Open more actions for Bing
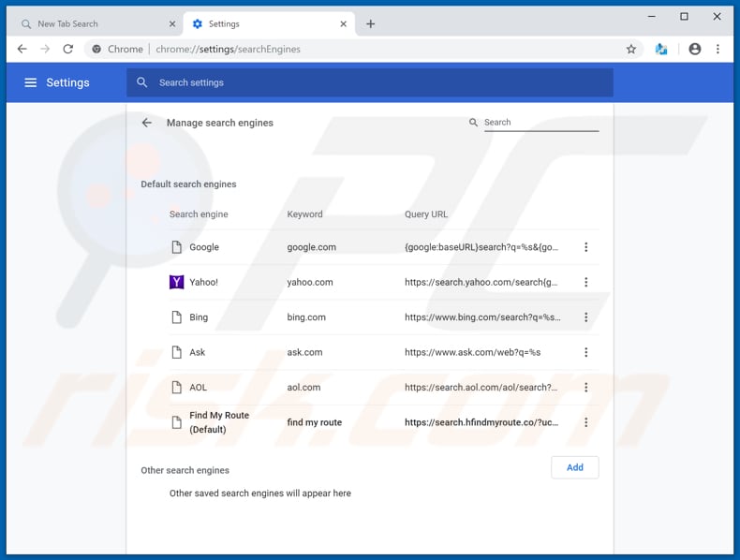The width and height of the screenshot is (740, 560). click(586, 317)
